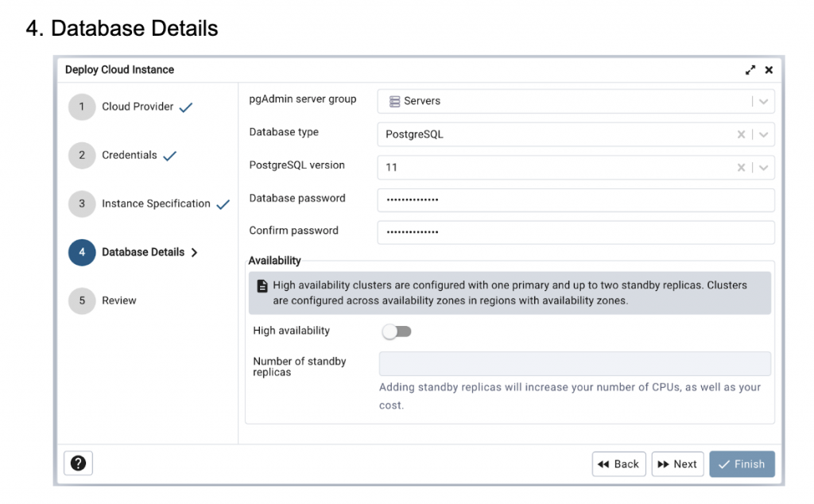The height and width of the screenshot is (504, 814).
Task: Go back using the Back button
Action: coord(618,463)
